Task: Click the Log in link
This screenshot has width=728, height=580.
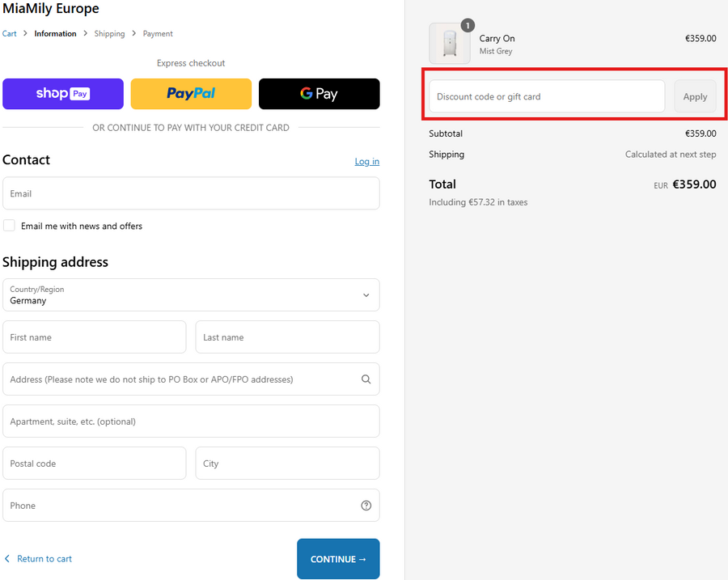Action: pos(366,162)
